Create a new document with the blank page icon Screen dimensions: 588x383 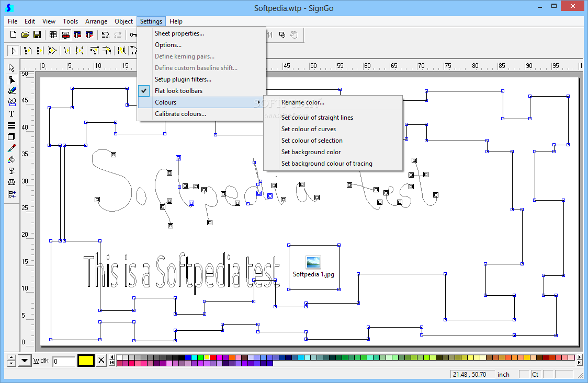(x=13, y=35)
